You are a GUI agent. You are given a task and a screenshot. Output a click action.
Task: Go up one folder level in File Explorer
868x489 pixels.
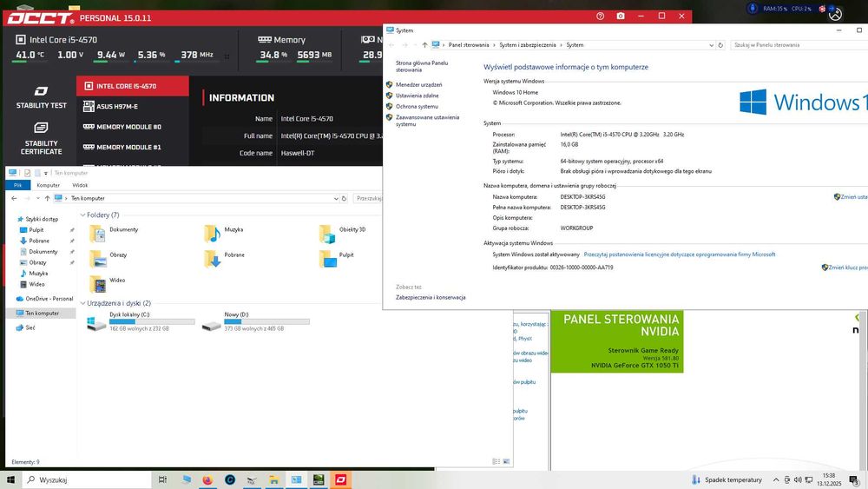(x=48, y=198)
